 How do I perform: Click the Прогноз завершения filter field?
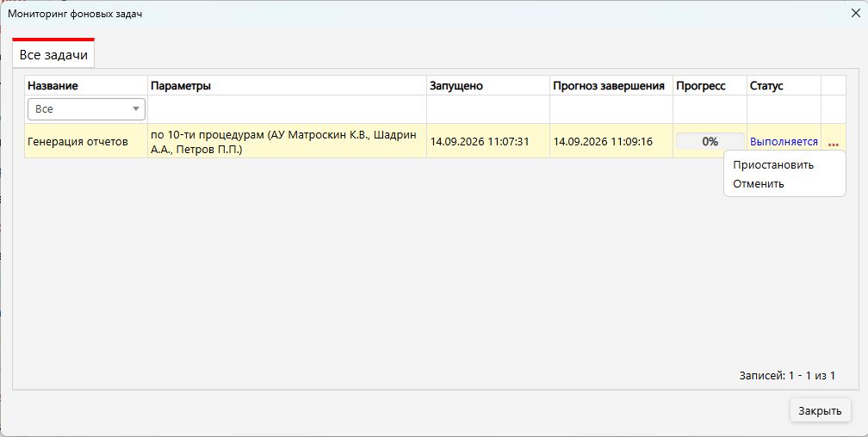611,109
